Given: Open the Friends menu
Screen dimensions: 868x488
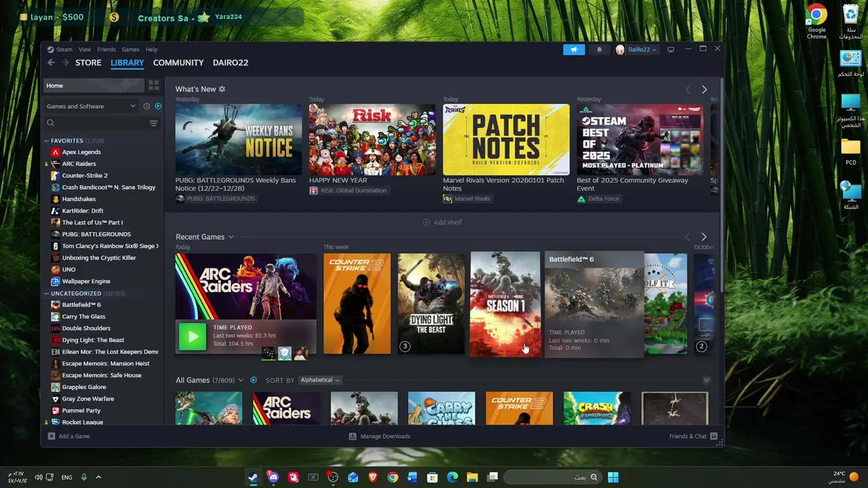Looking at the screenshot, I should 106,49.
